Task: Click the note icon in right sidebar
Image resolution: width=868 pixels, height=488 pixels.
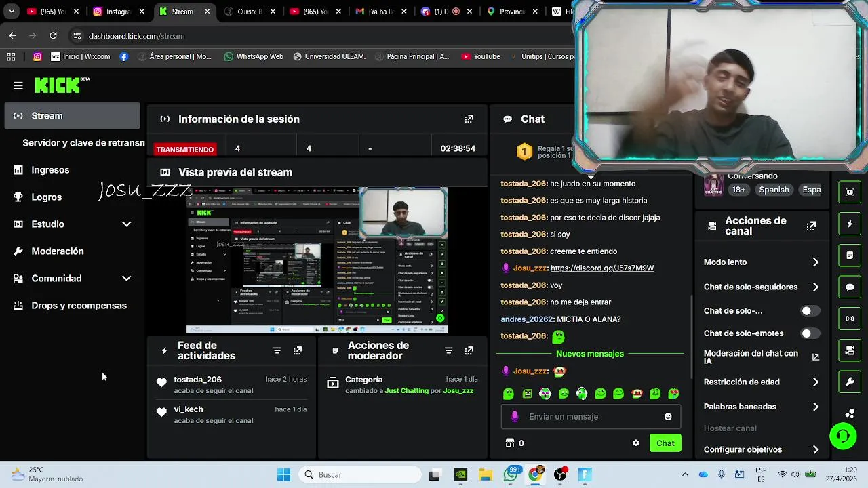Action: tap(850, 256)
